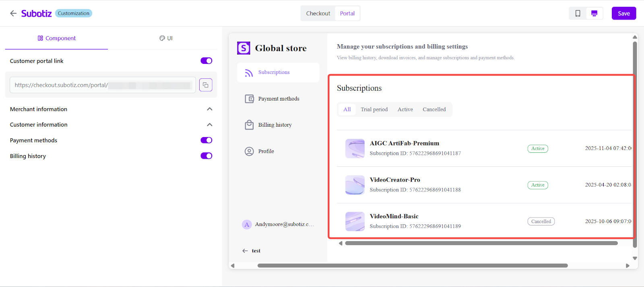Click the subscriptions table horizontal scrollbar
Screen dimensions: 644x287
(x=481, y=243)
